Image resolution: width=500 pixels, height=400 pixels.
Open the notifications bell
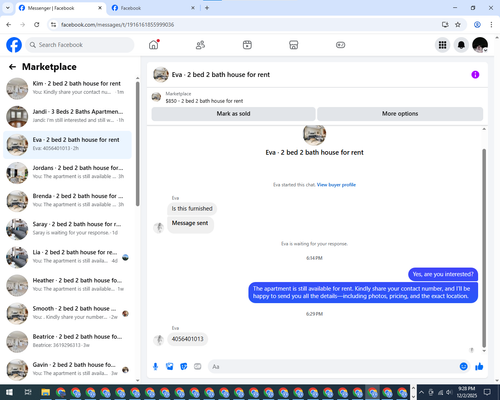461,45
